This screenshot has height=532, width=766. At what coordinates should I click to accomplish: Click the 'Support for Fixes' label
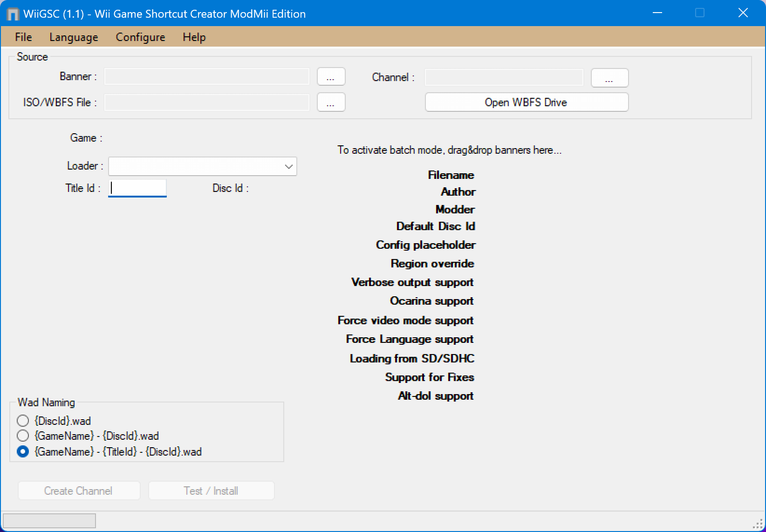(429, 377)
